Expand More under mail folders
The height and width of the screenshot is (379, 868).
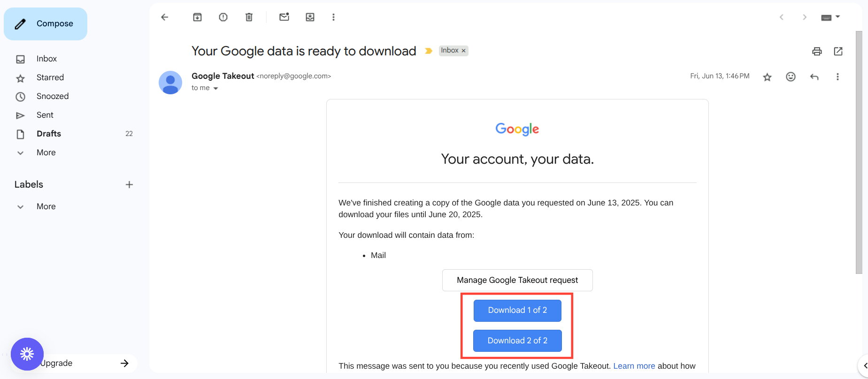(46, 152)
